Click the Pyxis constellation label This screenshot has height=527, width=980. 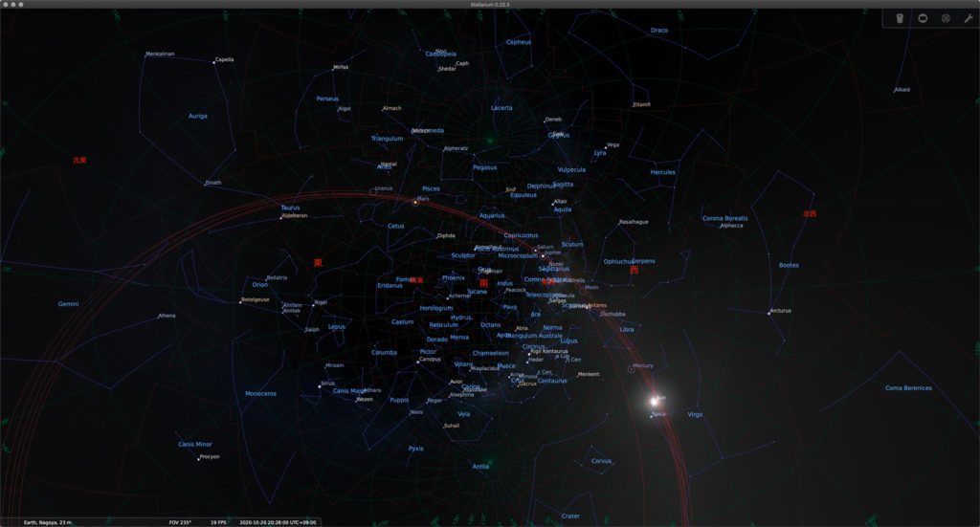point(415,449)
